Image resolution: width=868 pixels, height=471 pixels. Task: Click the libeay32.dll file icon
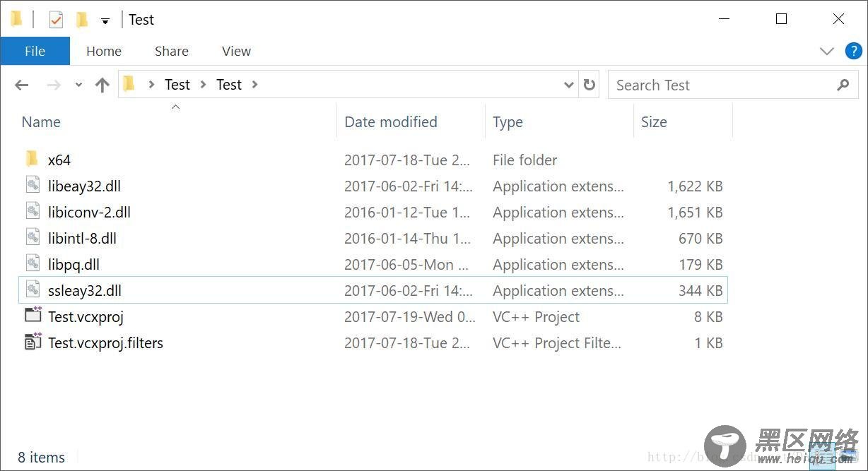33,185
